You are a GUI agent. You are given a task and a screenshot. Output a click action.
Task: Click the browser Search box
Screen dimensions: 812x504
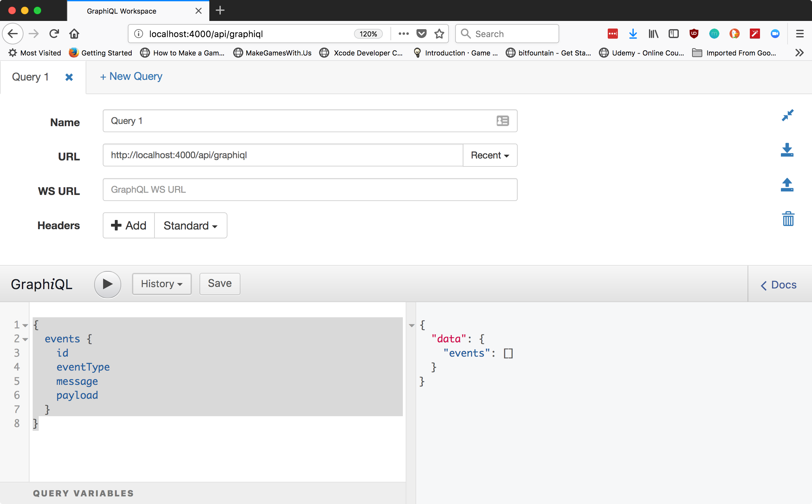pyautogui.click(x=507, y=34)
